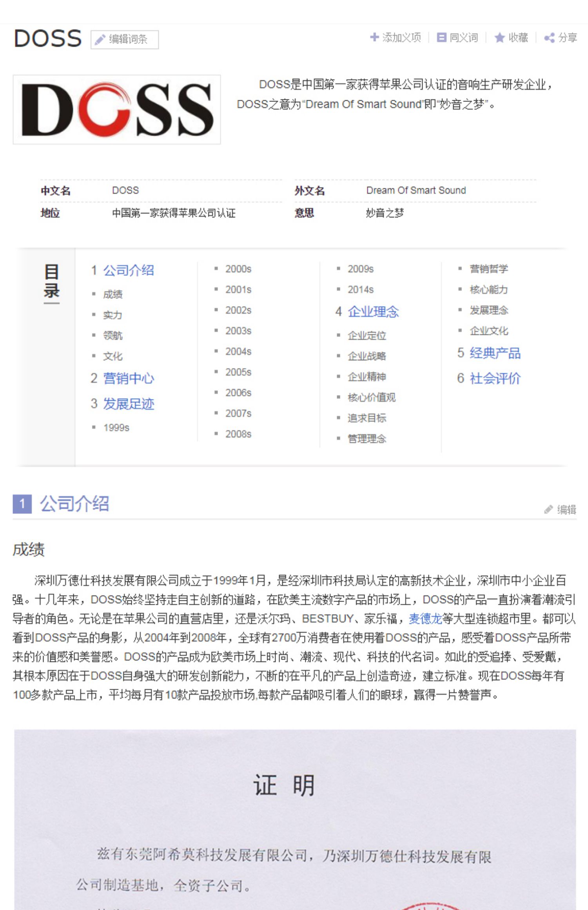Image resolution: width=588 pixels, height=910 pixels.
Task: Select 成绩 in the contents list
Action: 113,294
